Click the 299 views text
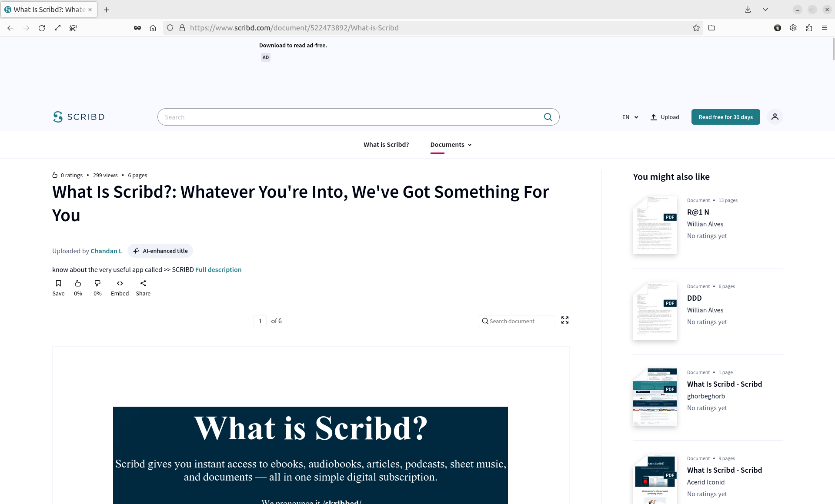 [105, 175]
